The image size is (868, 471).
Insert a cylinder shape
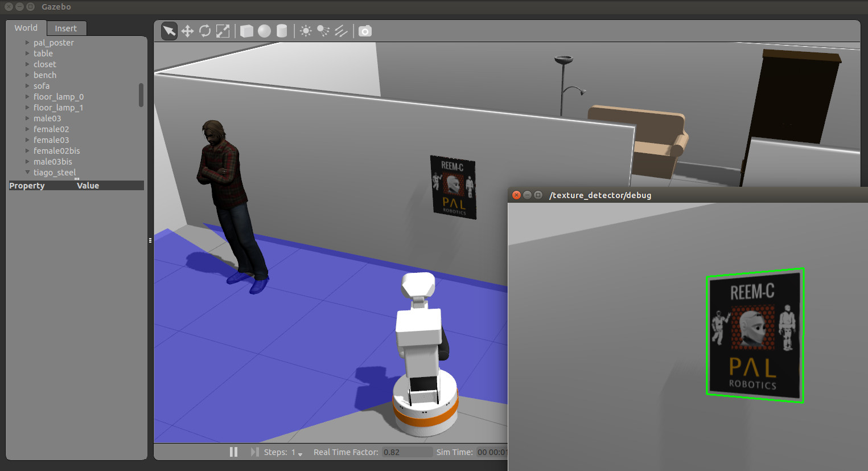coord(282,31)
